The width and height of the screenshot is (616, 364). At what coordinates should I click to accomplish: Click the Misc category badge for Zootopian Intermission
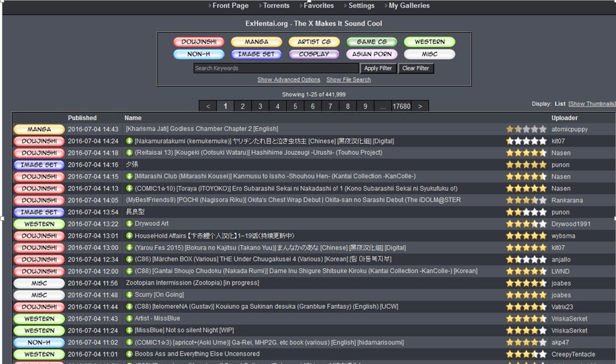pos(39,283)
